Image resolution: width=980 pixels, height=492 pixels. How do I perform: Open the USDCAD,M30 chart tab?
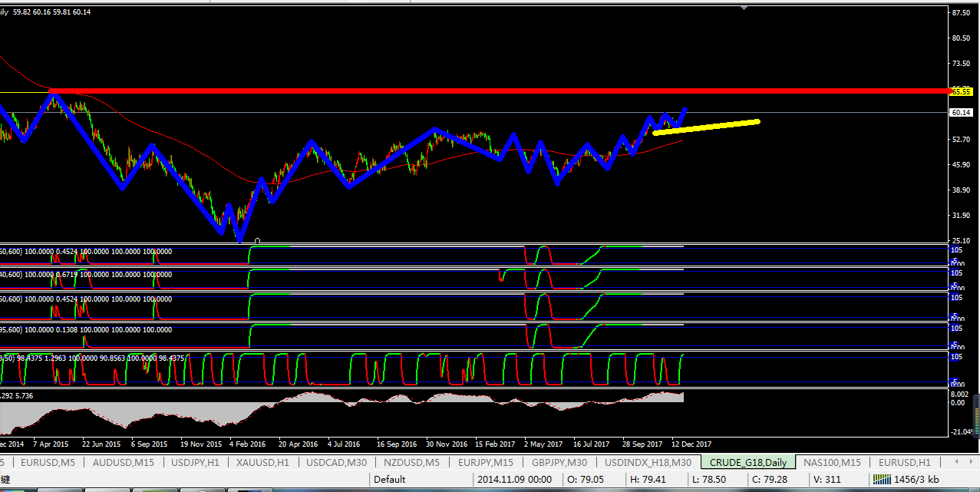pos(336,463)
